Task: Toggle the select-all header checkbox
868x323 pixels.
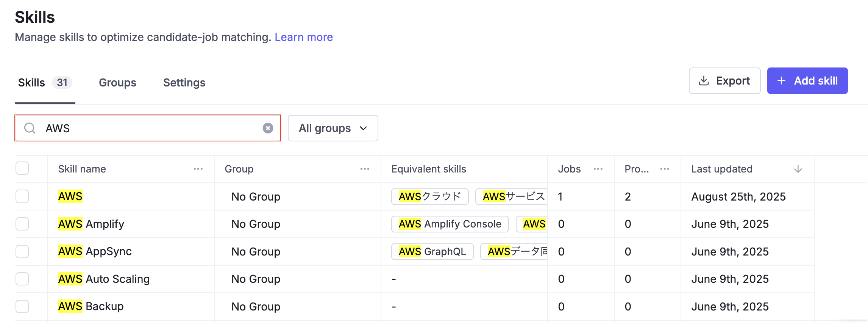Action: (22, 168)
